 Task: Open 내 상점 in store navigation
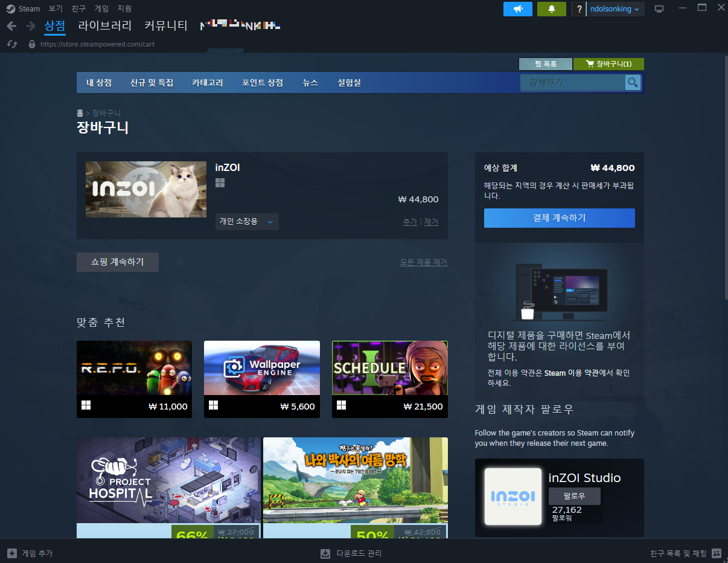pyautogui.click(x=99, y=83)
